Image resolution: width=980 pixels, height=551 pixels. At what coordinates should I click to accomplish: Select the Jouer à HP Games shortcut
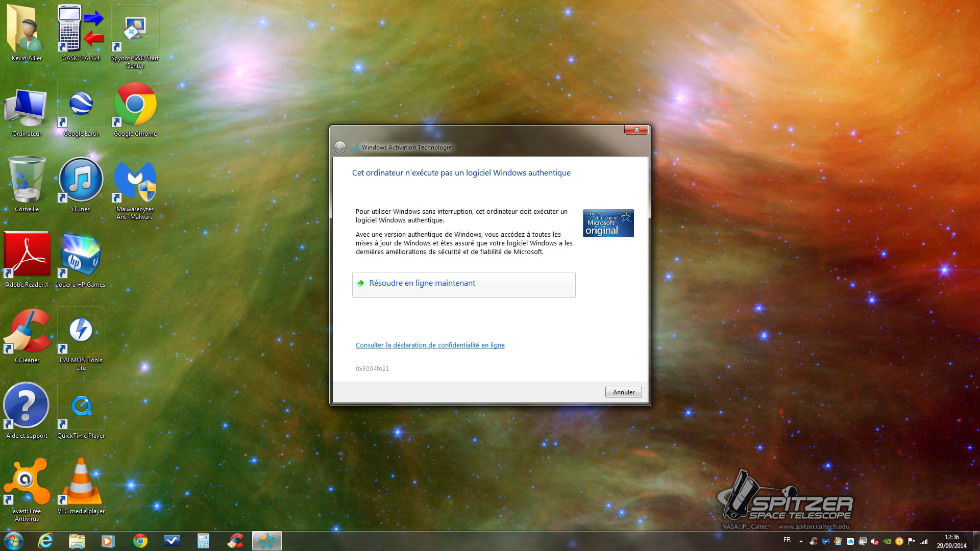(81, 260)
